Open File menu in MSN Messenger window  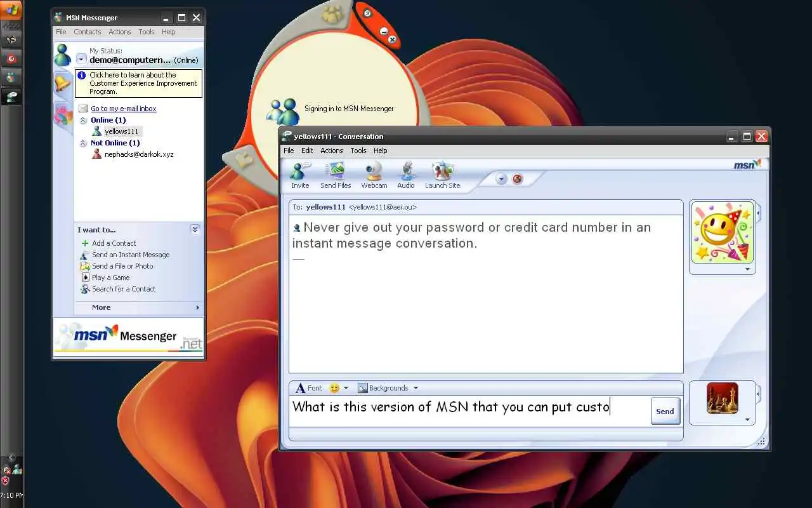[x=61, y=32]
